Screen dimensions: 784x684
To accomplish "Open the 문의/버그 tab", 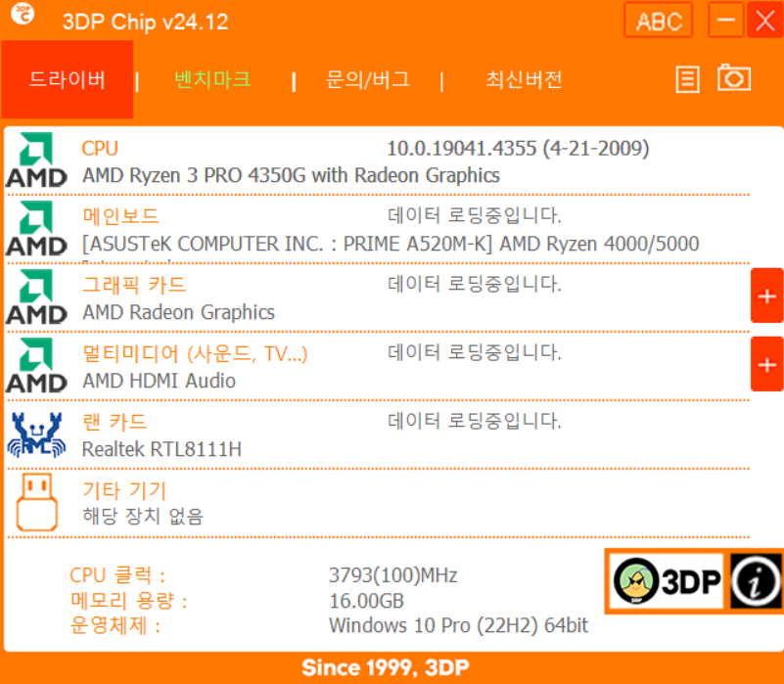I will tap(368, 80).
